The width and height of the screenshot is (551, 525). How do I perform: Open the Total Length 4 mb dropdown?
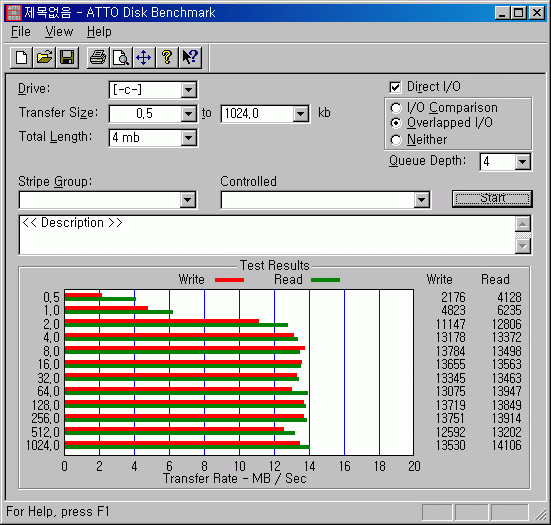(x=189, y=138)
